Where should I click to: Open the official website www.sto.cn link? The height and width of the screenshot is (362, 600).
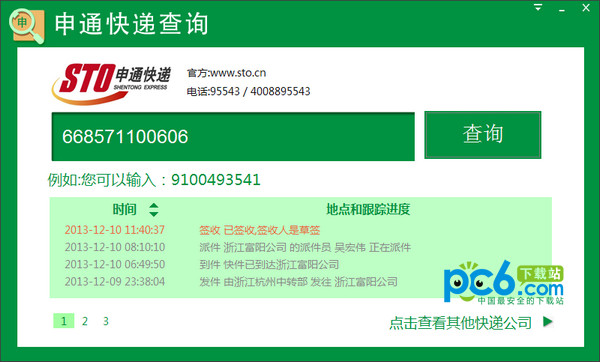(x=238, y=73)
